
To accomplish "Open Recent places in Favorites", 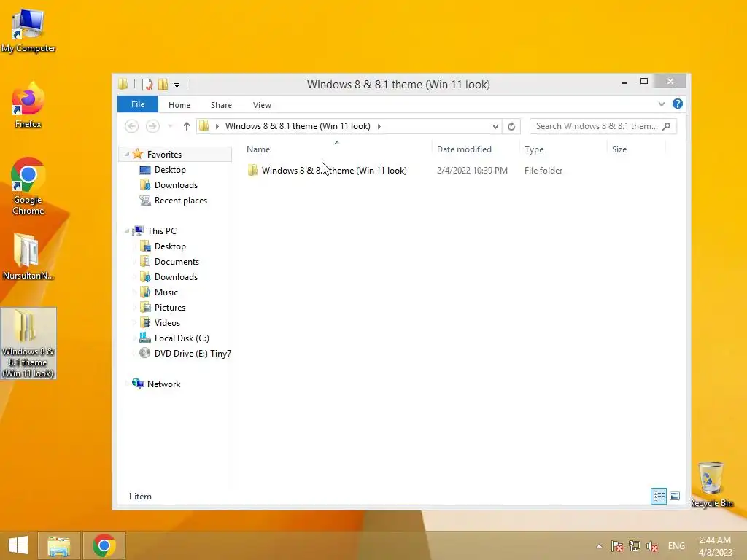I will (181, 201).
